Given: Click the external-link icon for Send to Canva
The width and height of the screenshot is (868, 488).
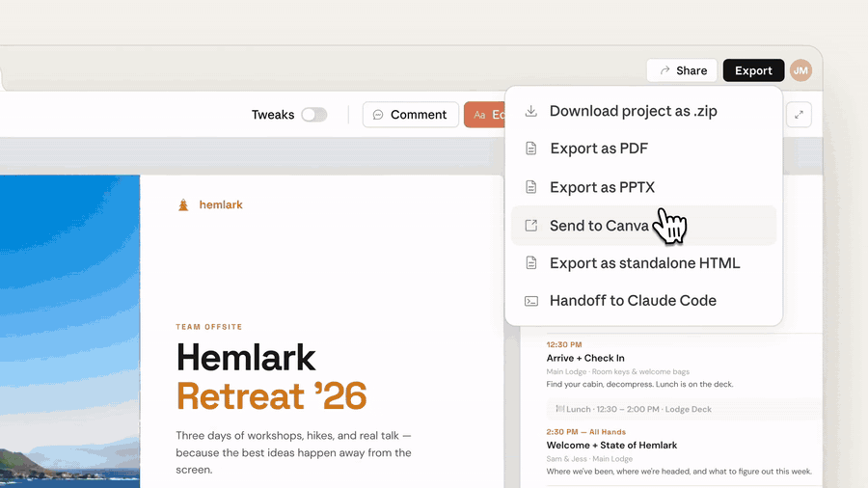Looking at the screenshot, I should [x=530, y=226].
